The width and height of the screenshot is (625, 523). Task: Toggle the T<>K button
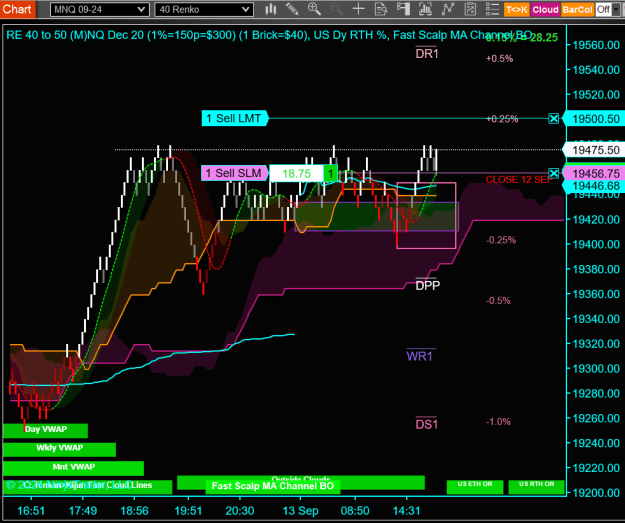click(x=517, y=10)
